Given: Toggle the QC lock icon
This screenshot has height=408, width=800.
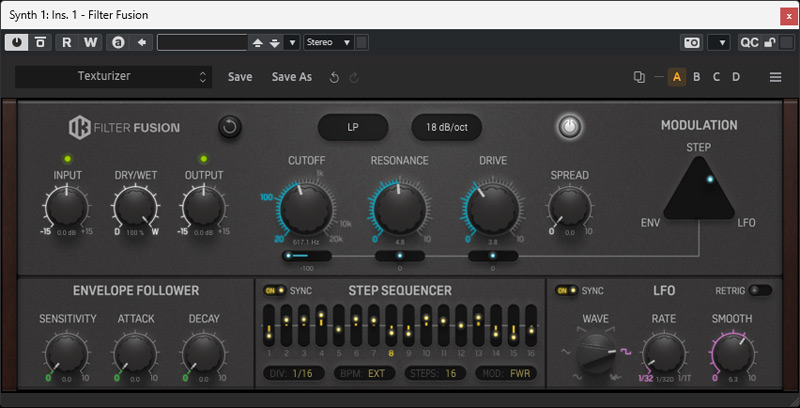Looking at the screenshot, I should 769,43.
